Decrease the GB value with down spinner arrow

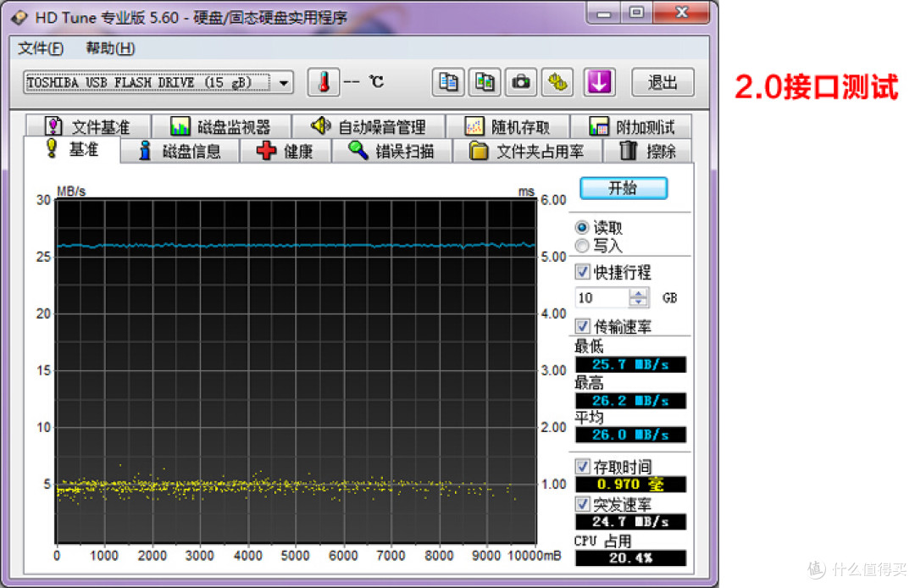point(639,302)
